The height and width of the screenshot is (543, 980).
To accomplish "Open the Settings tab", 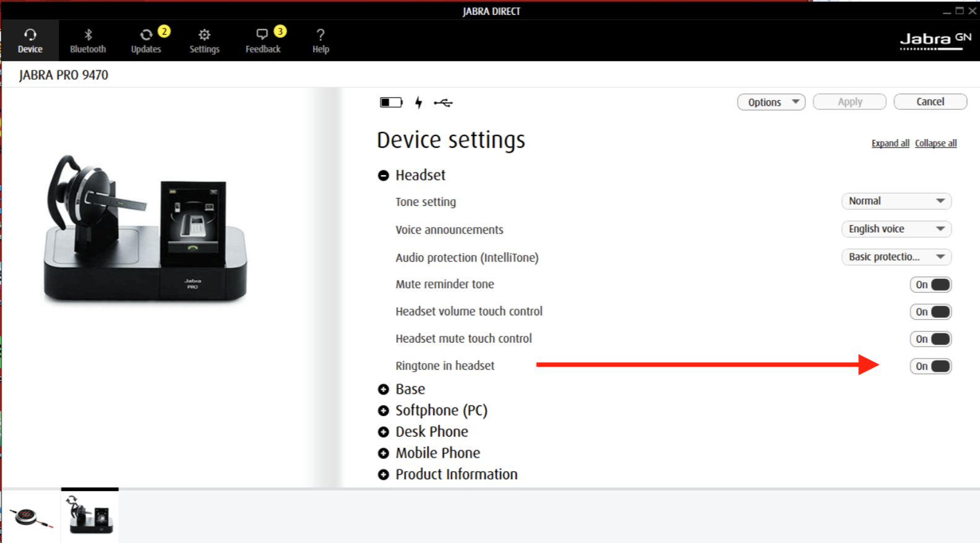I will (x=204, y=40).
